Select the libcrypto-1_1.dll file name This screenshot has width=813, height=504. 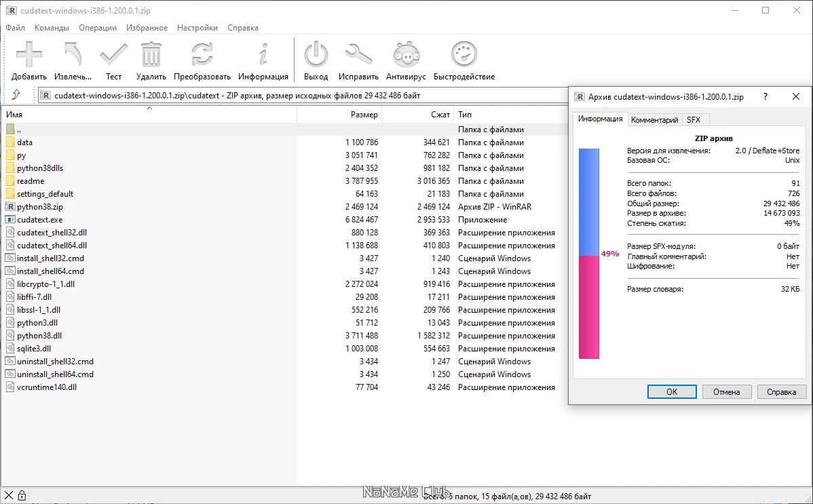tap(45, 284)
